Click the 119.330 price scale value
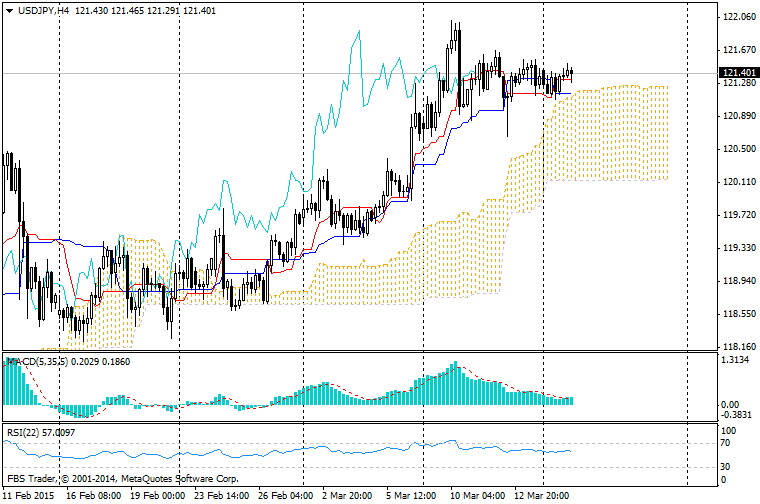 [739, 248]
